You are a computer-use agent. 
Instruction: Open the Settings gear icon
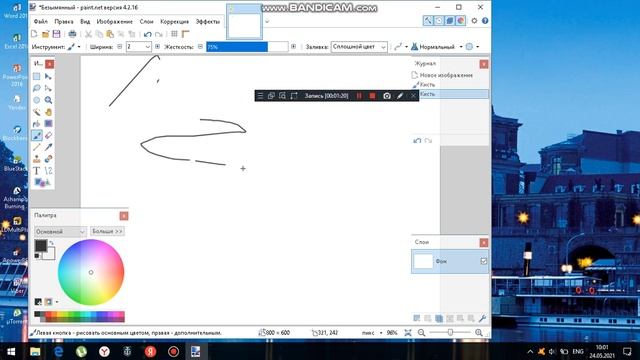(474, 20)
